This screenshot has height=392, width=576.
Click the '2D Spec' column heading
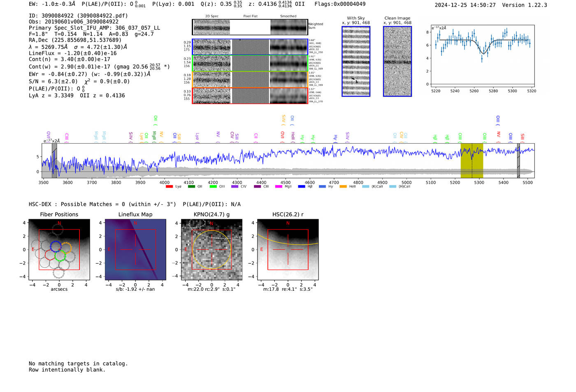(x=212, y=16)
